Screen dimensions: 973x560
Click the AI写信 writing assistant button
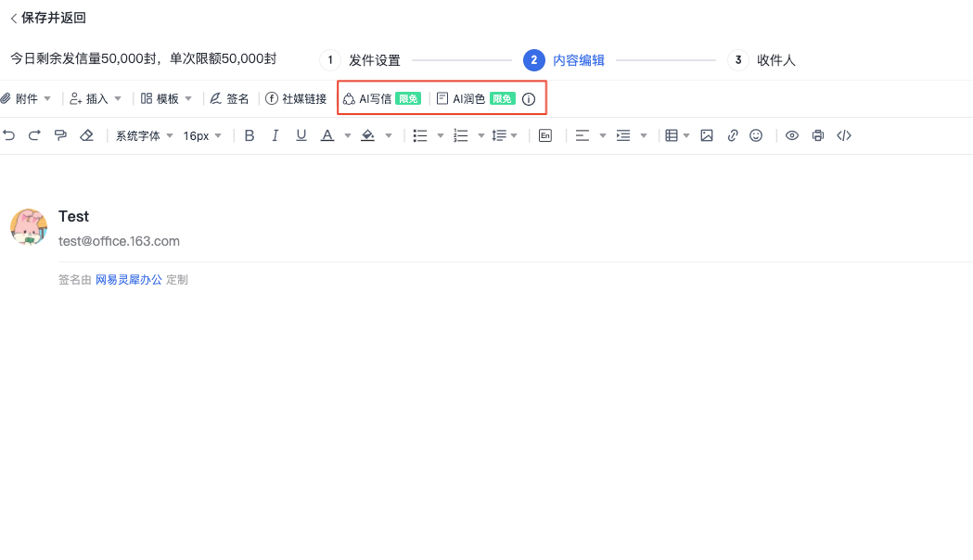coord(376,98)
